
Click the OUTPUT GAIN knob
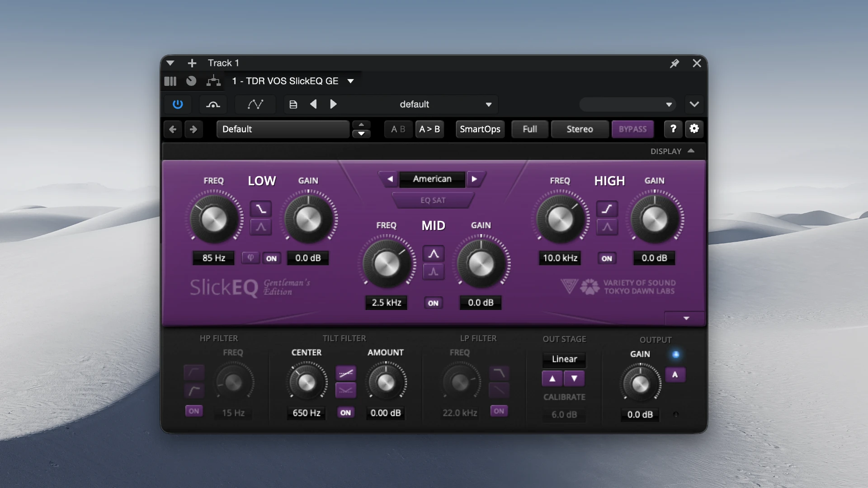point(640,384)
